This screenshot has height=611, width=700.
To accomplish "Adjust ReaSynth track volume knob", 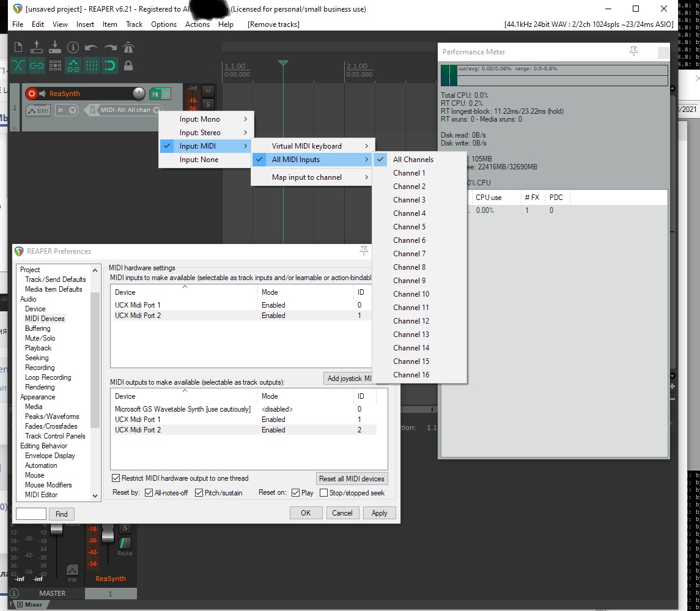I will (139, 94).
